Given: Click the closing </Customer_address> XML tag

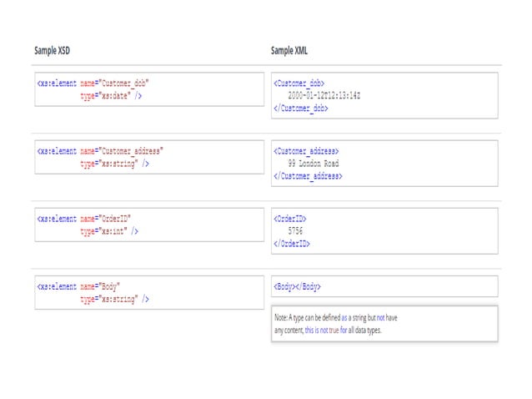Looking at the screenshot, I should click(308, 176).
